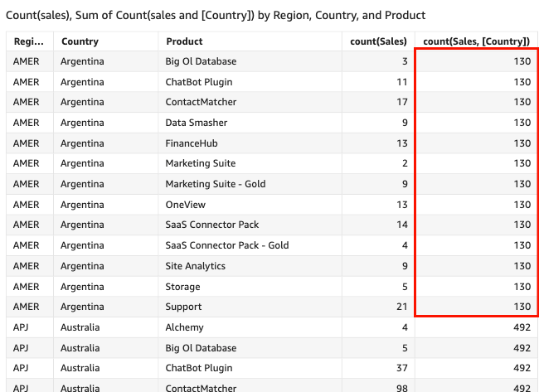This screenshot has height=392, width=539.
Task: Click the count(Sales) value 21 for Support
Action: click(401, 307)
